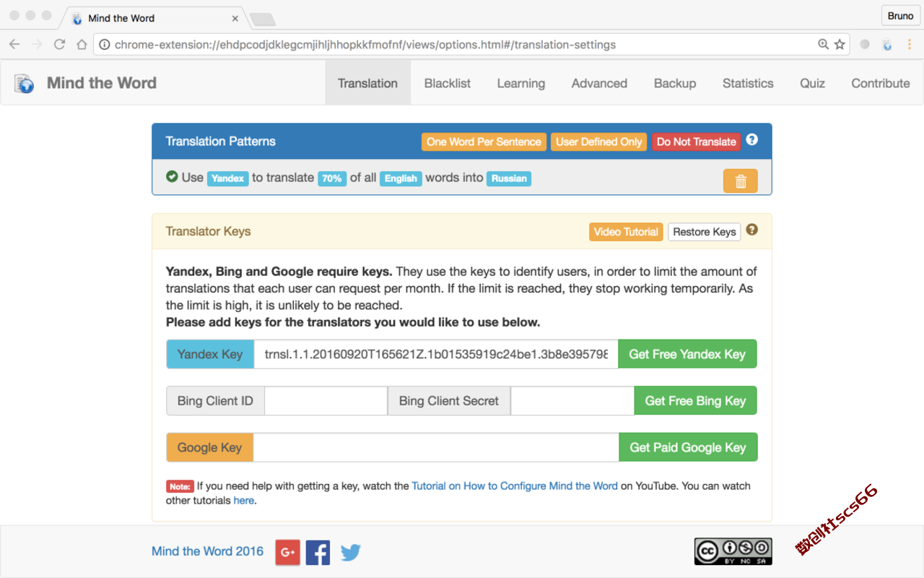Click Get Free Bing Key
Screen dimensions: 924x578
[x=695, y=401]
